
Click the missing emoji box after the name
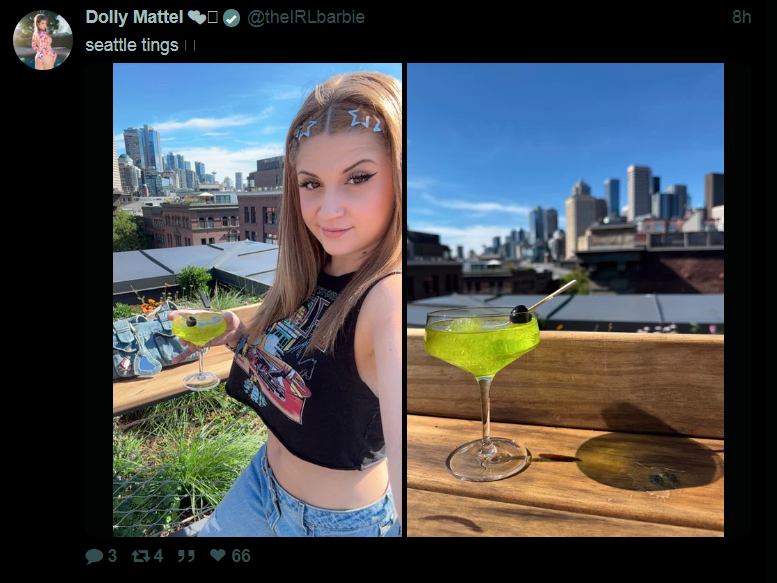[x=213, y=18]
